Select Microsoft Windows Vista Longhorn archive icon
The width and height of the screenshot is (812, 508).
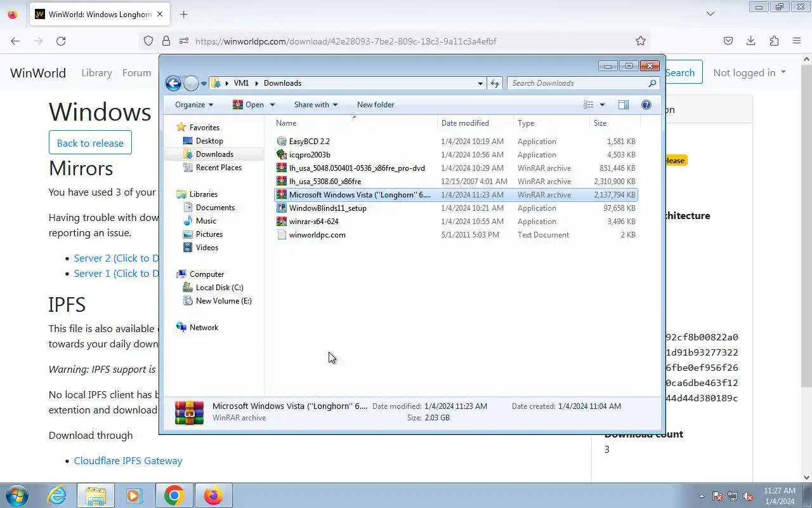click(x=282, y=195)
